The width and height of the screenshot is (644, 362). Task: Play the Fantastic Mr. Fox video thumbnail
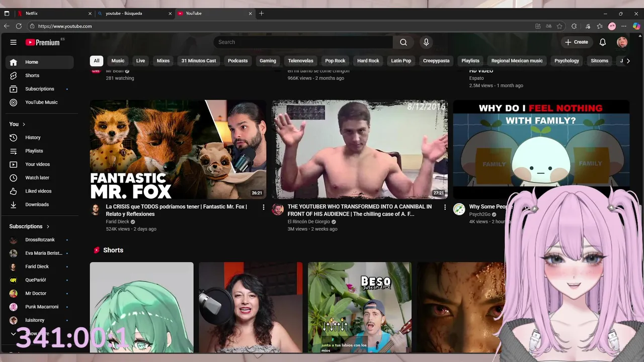178,149
